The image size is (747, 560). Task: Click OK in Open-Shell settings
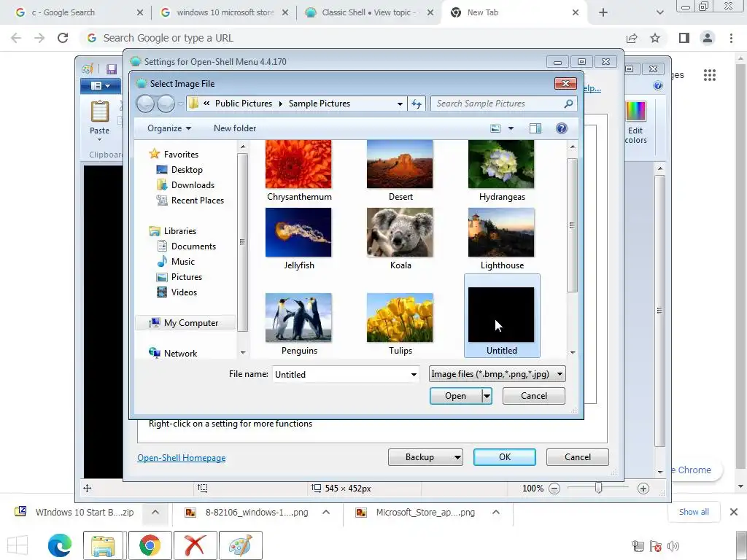point(505,457)
